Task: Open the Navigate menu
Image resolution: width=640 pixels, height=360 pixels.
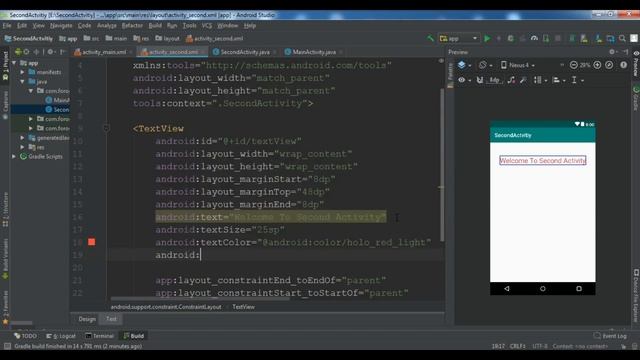Action: (x=61, y=25)
